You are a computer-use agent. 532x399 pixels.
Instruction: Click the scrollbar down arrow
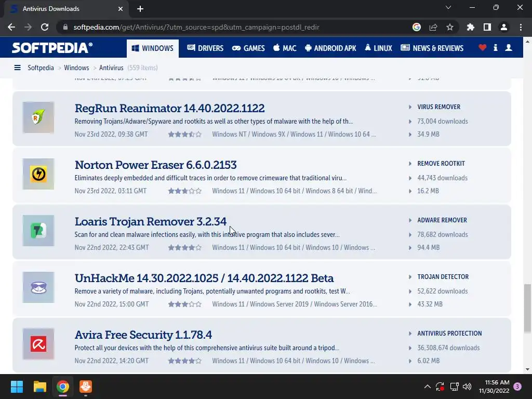click(527, 369)
